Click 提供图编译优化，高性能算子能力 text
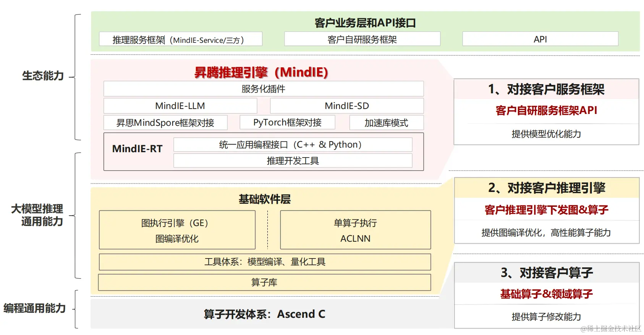644x335 pixels. (546, 233)
